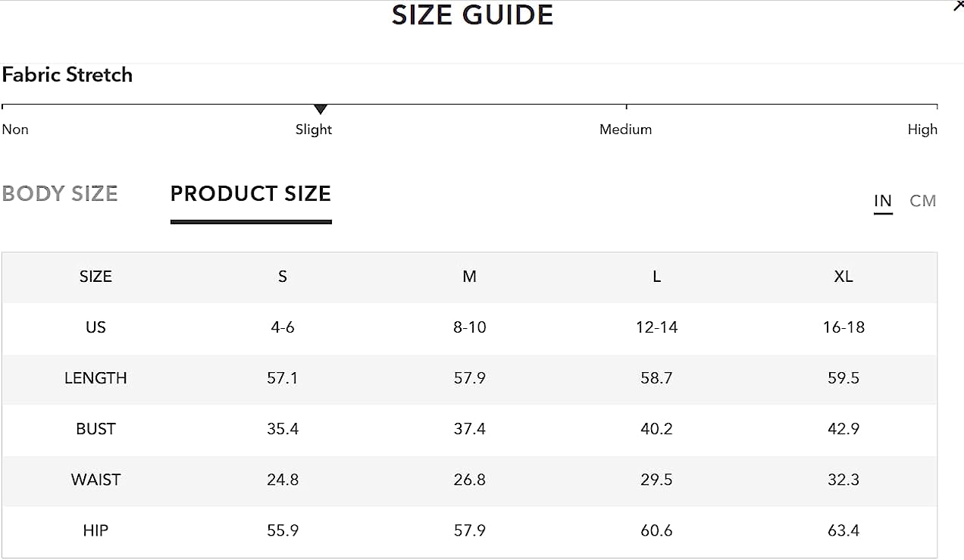
Task: Click the HIP row label
Action: [x=95, y=530]
